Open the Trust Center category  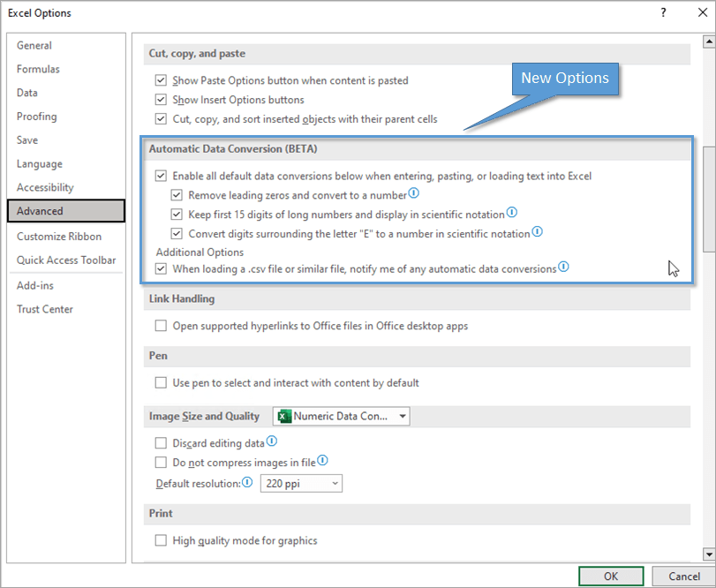(x=45, y=309)
